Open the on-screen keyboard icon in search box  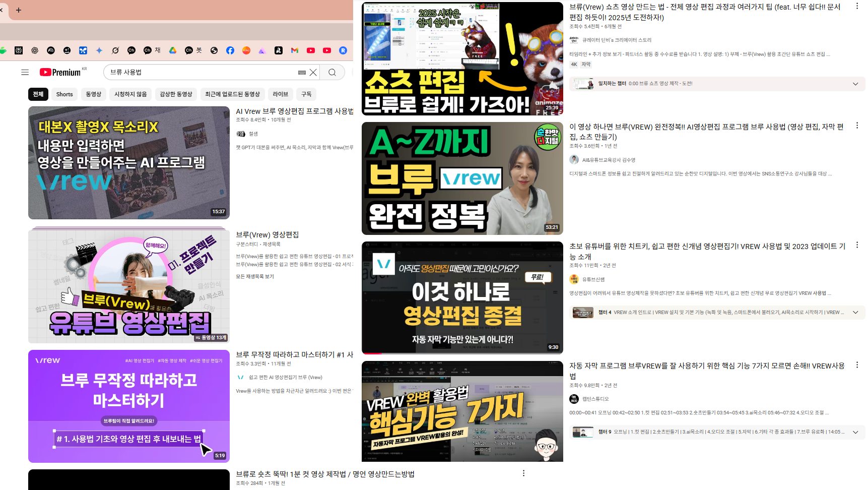pos(302,72)
